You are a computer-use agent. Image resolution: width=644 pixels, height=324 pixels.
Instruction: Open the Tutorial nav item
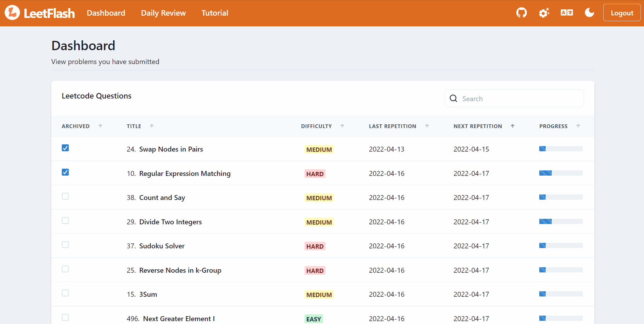pyautogui.click(x=215, y=13)
